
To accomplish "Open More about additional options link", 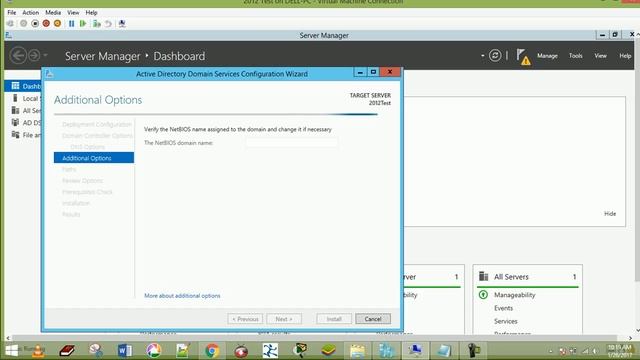I will click(182, 296).
